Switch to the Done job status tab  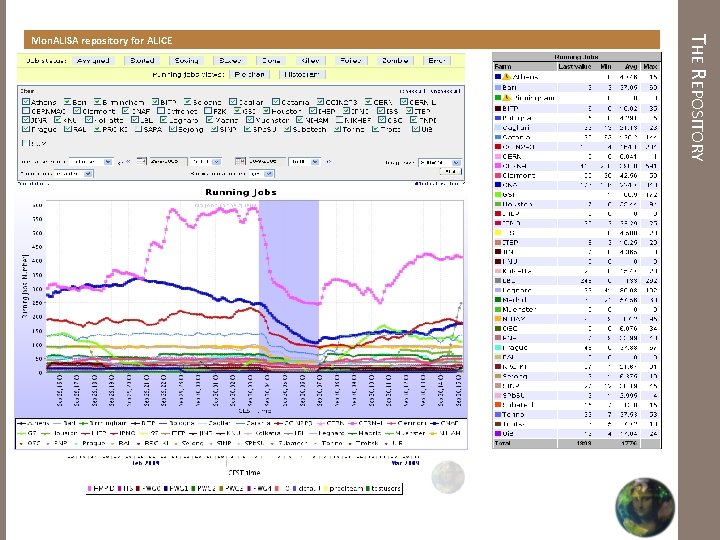[x=271, y=61]
